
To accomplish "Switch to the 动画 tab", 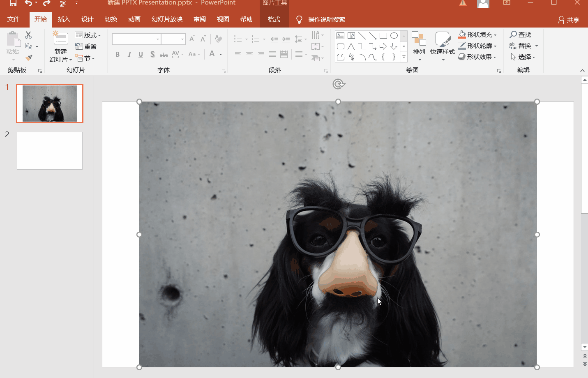I will coord(134,19).
